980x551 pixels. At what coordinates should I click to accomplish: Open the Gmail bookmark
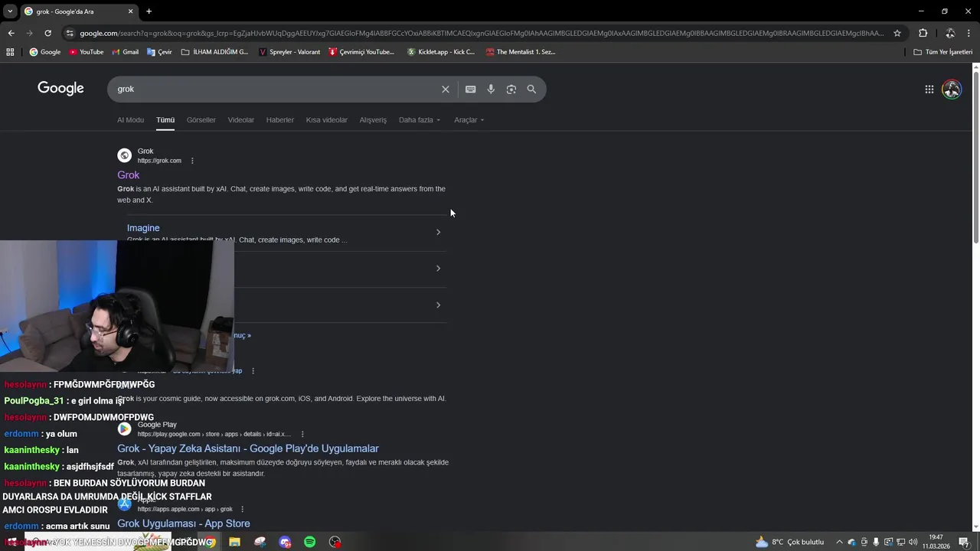point(125,52)
